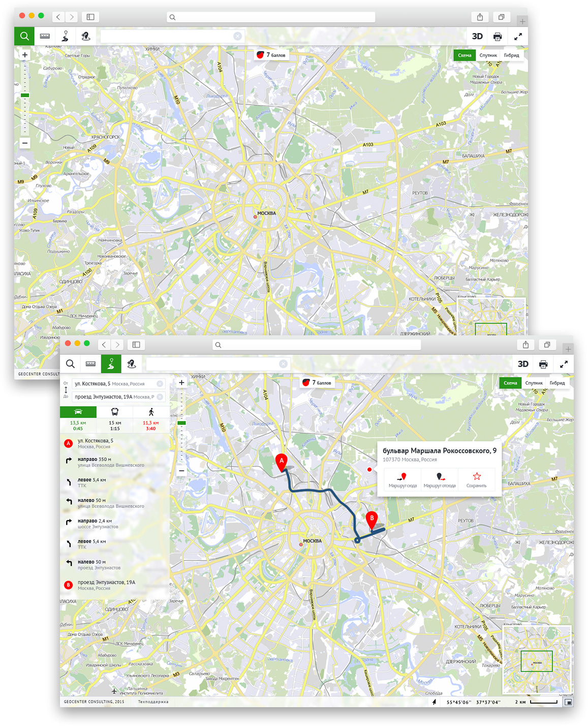Clear the ул. Костякова origin field
Screen dimensions: 588x726
pos(160,384)
